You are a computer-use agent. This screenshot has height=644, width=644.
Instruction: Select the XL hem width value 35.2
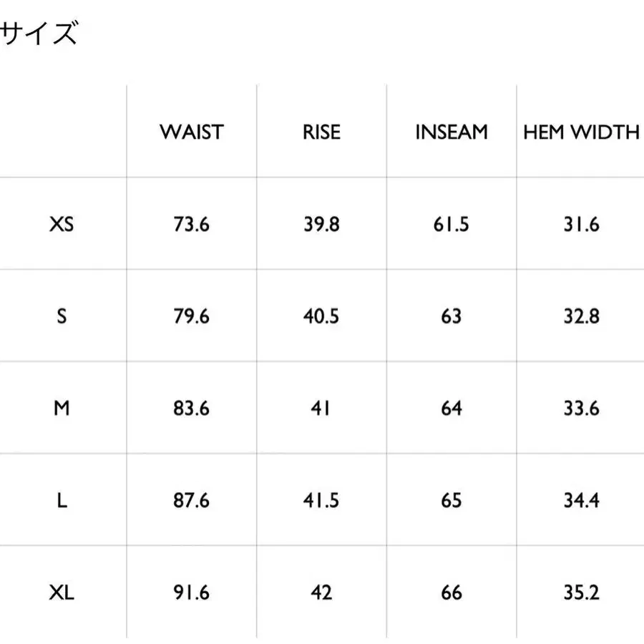(581, 592)
